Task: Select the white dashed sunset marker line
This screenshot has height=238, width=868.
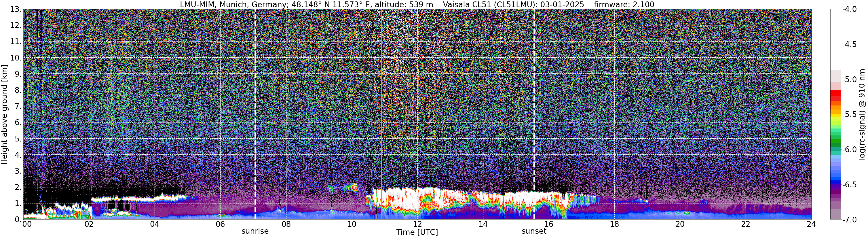Action: 534,114
